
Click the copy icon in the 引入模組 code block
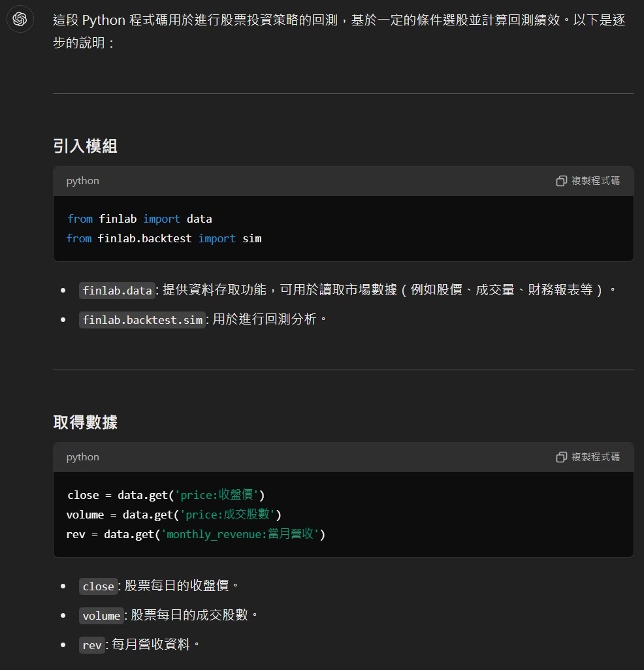tap(561, 181)
